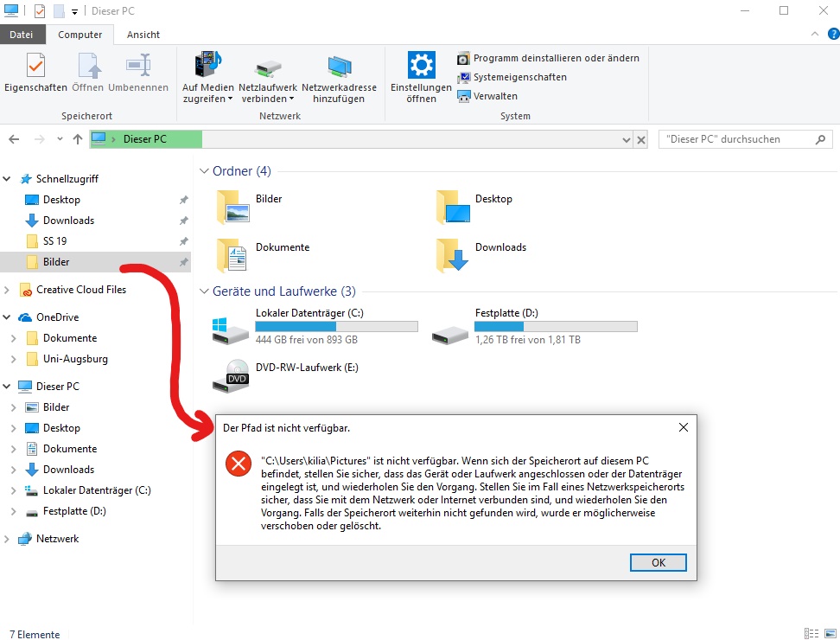Select Downloads under Schnellzugriff
The image size is (840, 640).
[68, 221]
